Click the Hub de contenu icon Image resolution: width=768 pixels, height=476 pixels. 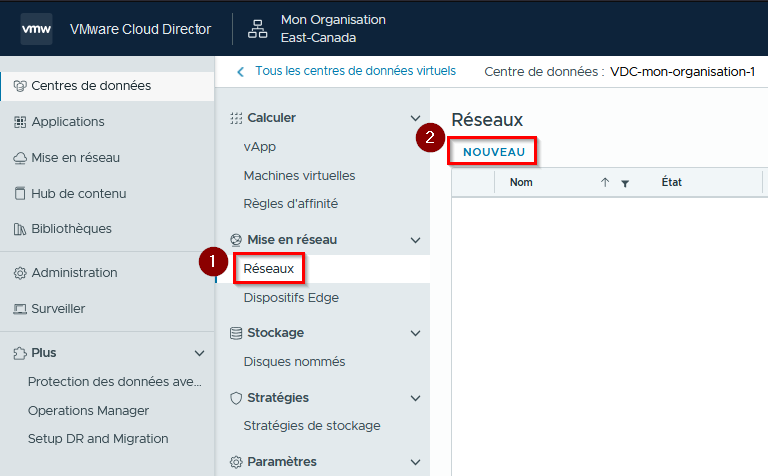click(x=20, y=193)
